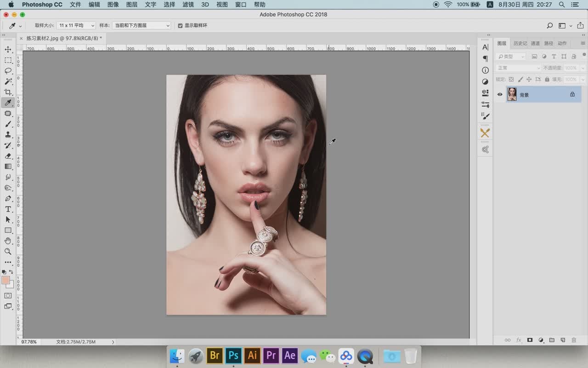Open the Layers panel flyout menu
588x368 pixels.
pyautogui.click(x=583, y=43)
